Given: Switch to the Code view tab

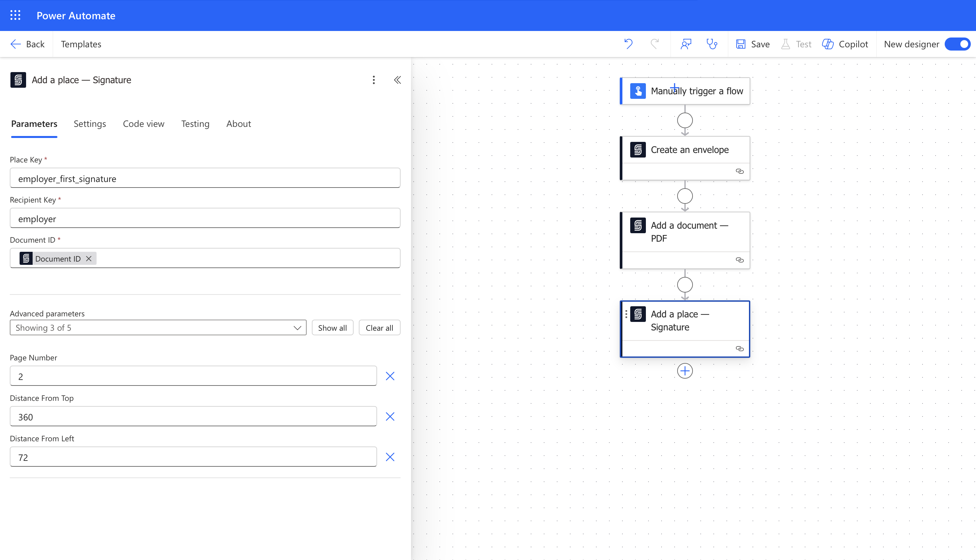Looking at the screenshot, I should tap(144, 124).
